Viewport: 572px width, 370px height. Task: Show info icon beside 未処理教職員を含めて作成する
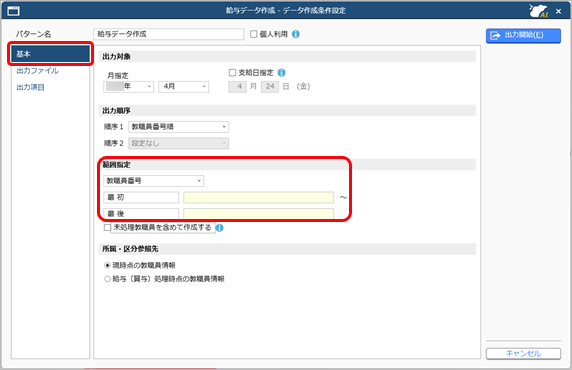point(220,228)
